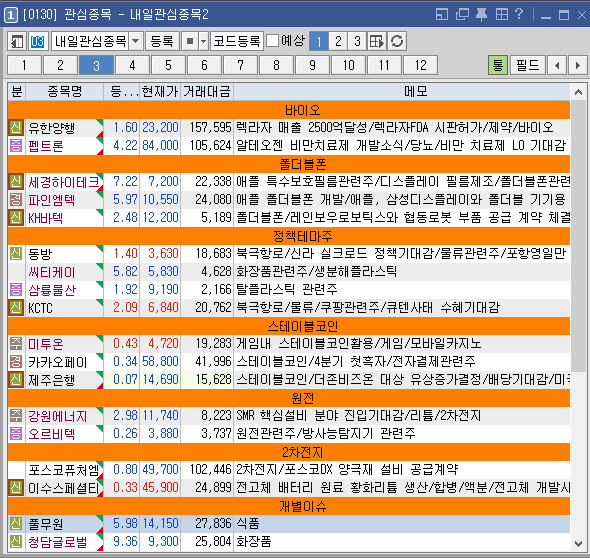Click the vertical scrollbar thumb
The image size is (590, 558).
click(x=579, y=237)
